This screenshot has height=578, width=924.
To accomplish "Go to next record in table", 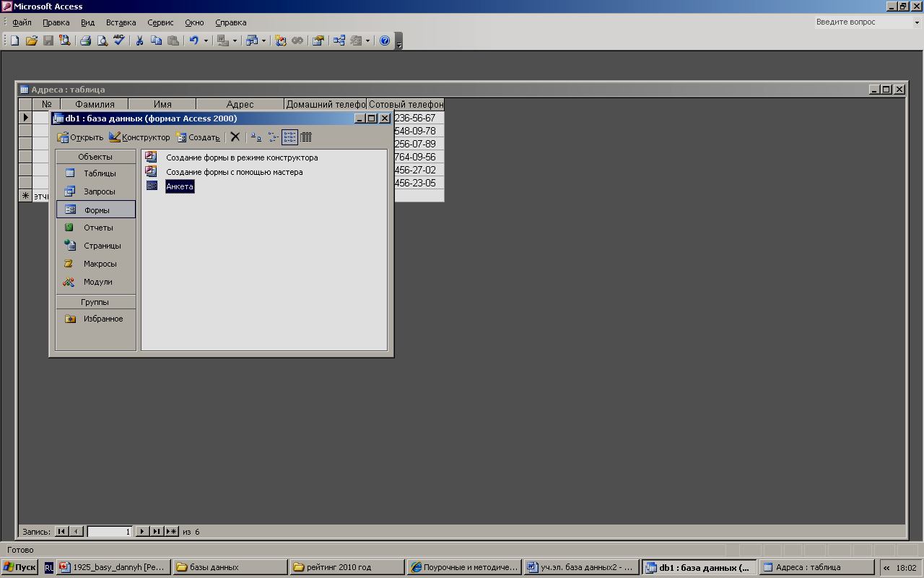I will [x=142, y=532].
